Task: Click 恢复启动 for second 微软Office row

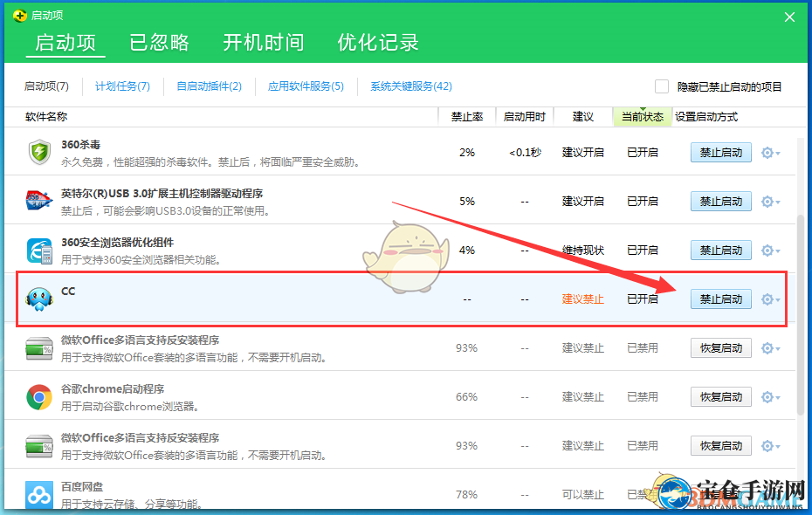Action: click(x=721, y=446)
